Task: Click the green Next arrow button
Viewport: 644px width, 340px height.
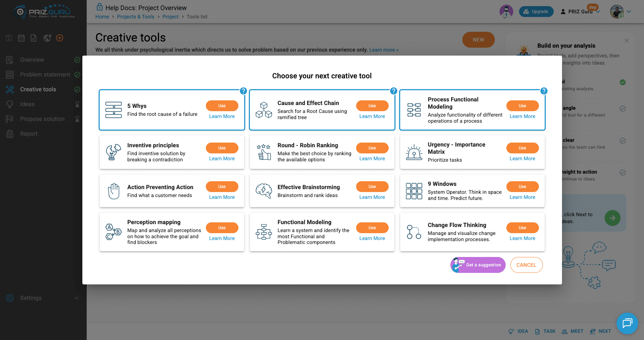Action: coord(613,218)
